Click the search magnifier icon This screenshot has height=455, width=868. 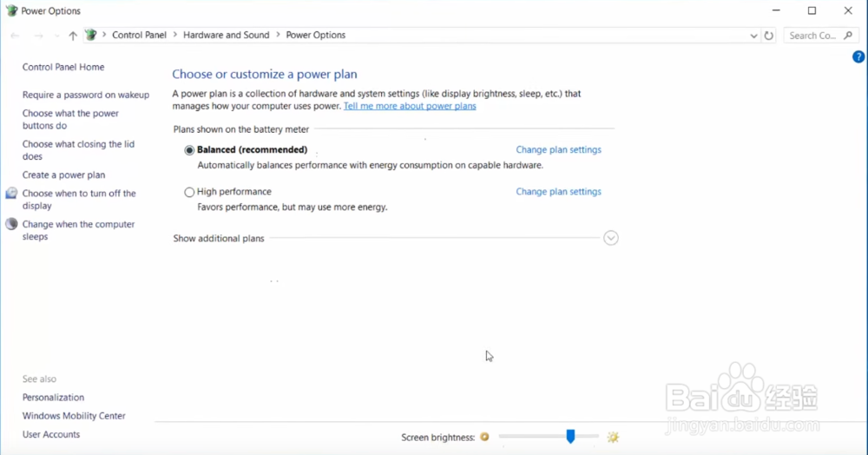click(x=849, y=36)
